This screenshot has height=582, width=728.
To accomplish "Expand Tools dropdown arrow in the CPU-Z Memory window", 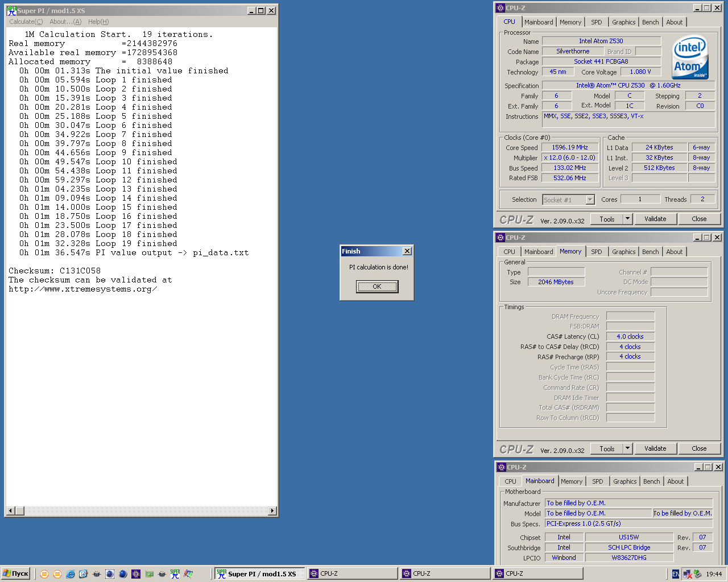I will [x=628, y=448].
